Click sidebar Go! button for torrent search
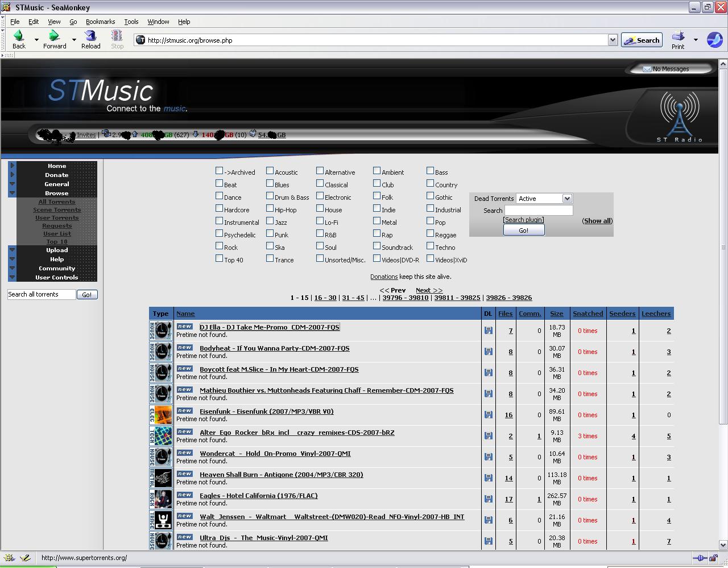 click(x=87, y=294)
